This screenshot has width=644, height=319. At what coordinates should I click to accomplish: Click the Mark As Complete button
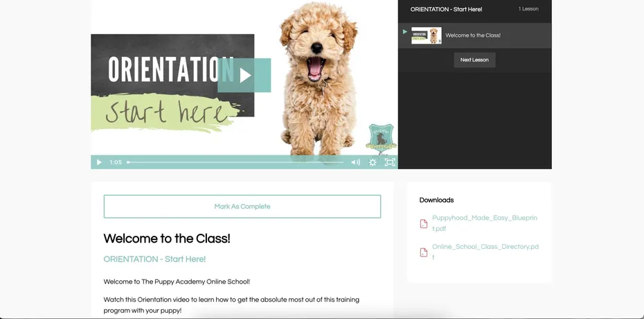tap(242, 207)
